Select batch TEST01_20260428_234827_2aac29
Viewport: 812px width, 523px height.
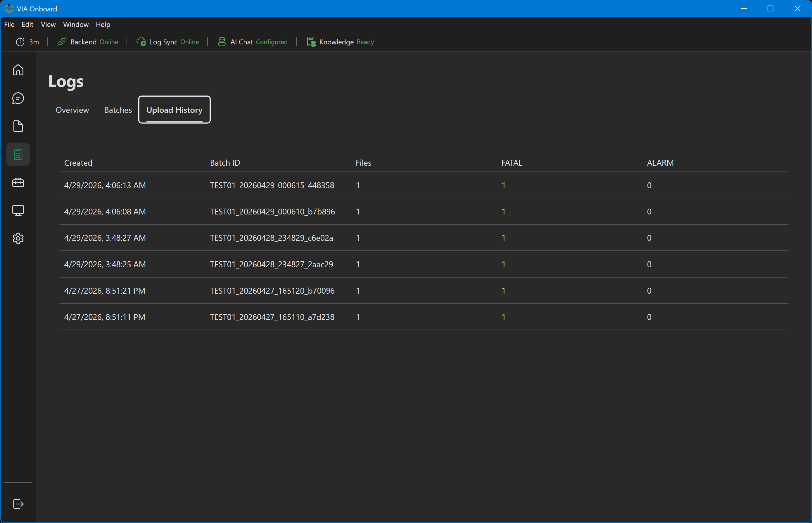coord(272,264)
